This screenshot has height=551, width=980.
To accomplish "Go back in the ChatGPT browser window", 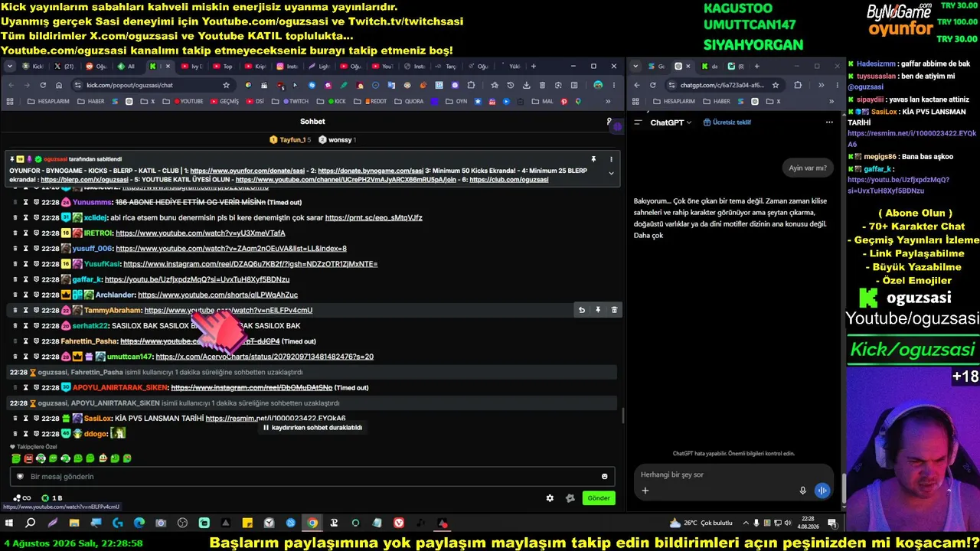I will (x=637, y=85).
